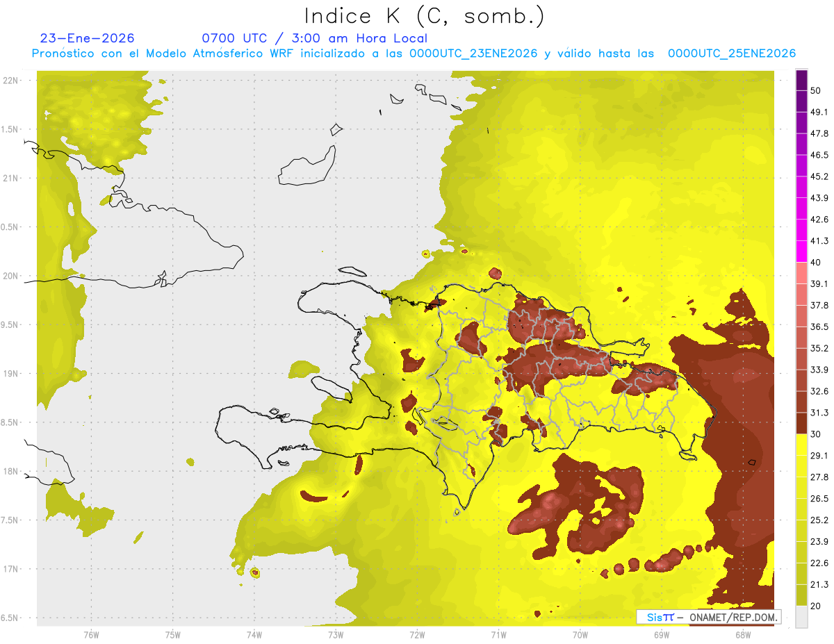Click the color bar label '35.2'
Screen dimensions: 834x644
(819, 349)
